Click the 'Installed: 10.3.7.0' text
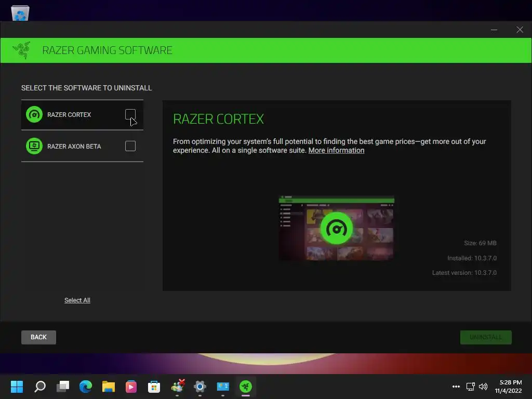 [472, 258]
